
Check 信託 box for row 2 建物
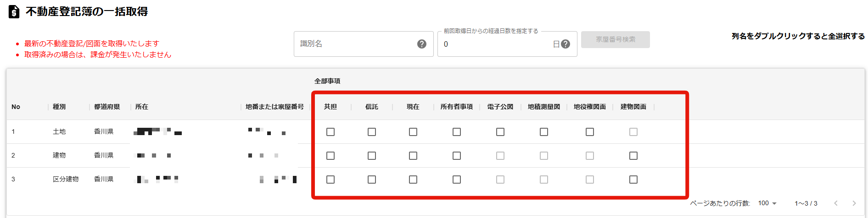(372, 156)
